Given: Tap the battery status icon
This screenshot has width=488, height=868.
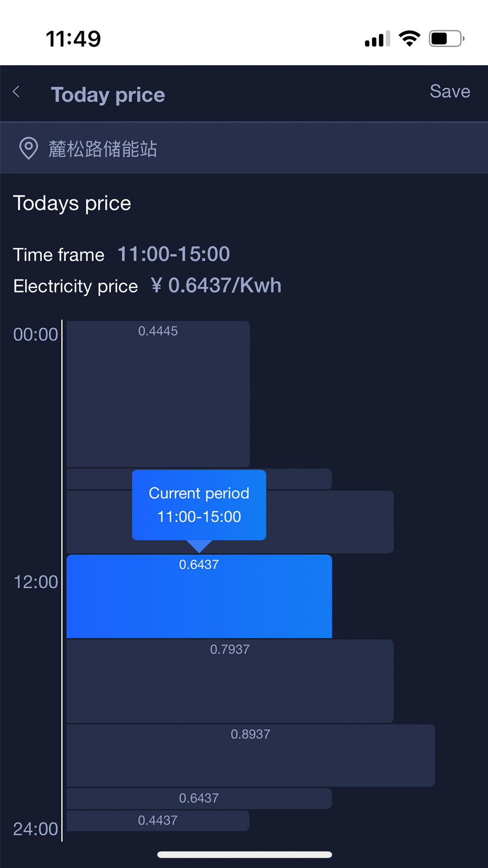Looking at the screenshot, I should 446,38.
